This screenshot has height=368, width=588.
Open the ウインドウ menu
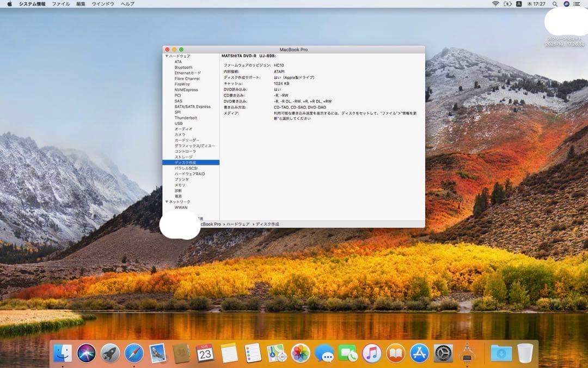coord(103,4)
